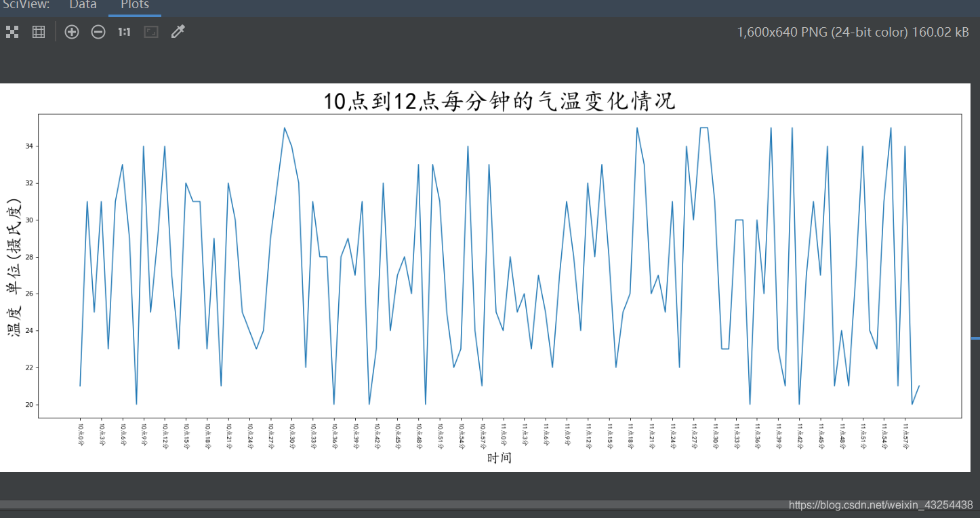Click the y-axis tick value 22
This screenshot has height=518, width=980.
(x=30, y=367)
